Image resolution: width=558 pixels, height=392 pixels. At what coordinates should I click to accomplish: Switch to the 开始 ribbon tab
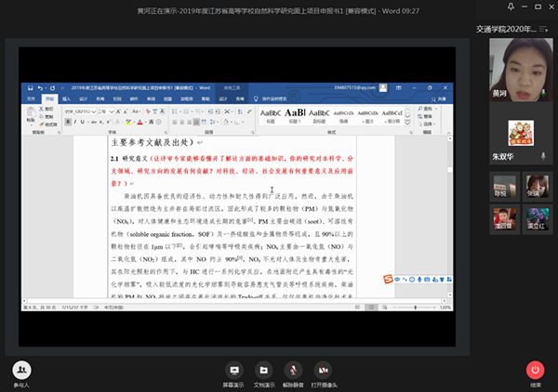pos(49,97)
